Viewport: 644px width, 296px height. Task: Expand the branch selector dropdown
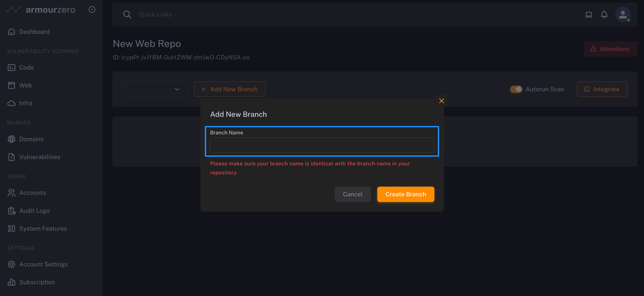[155, 89]
